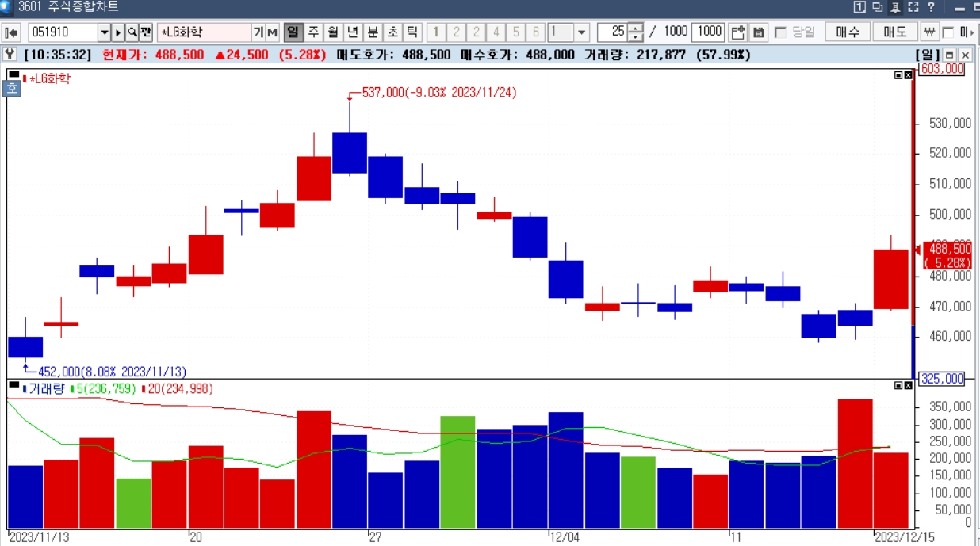Screen dimensions: 980x546
Task: Click the 기 company info icon
Action: (258, 32)
